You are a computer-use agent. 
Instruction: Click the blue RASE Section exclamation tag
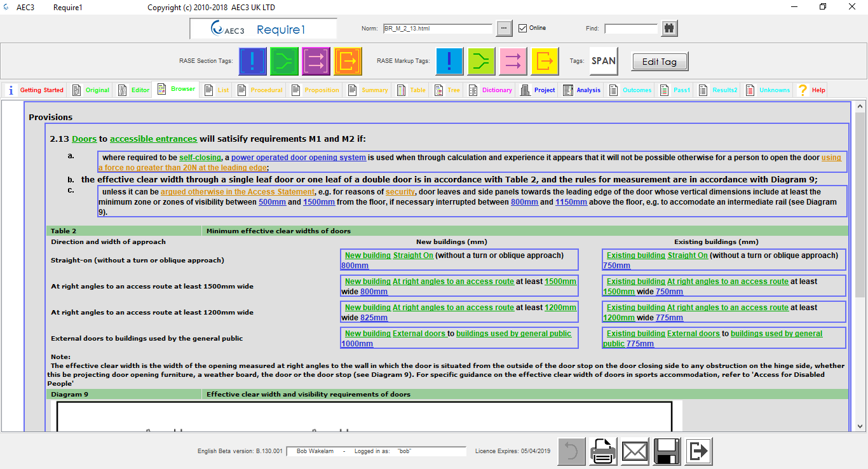(252, 61)
